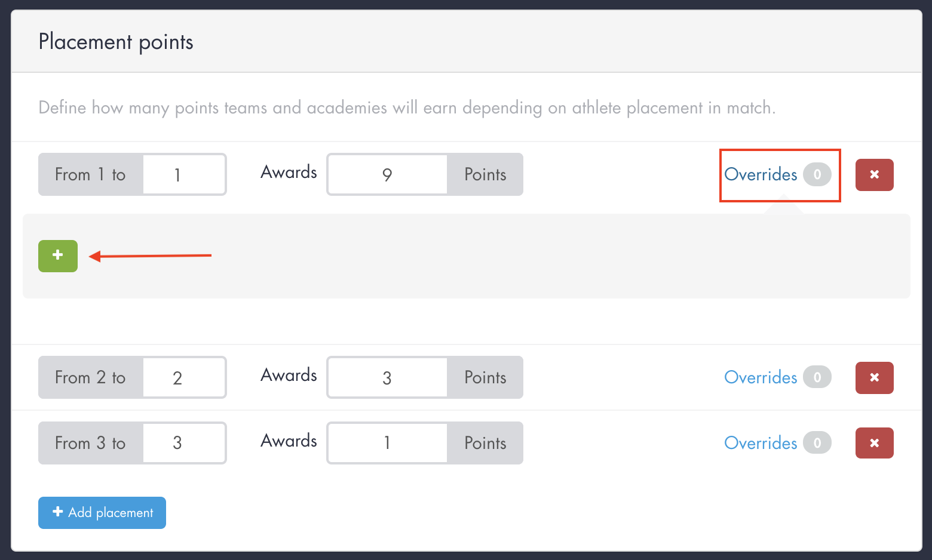Remove the 'From 2 to' placement row
The image size is (932, 560).
[x=874, y=377]
